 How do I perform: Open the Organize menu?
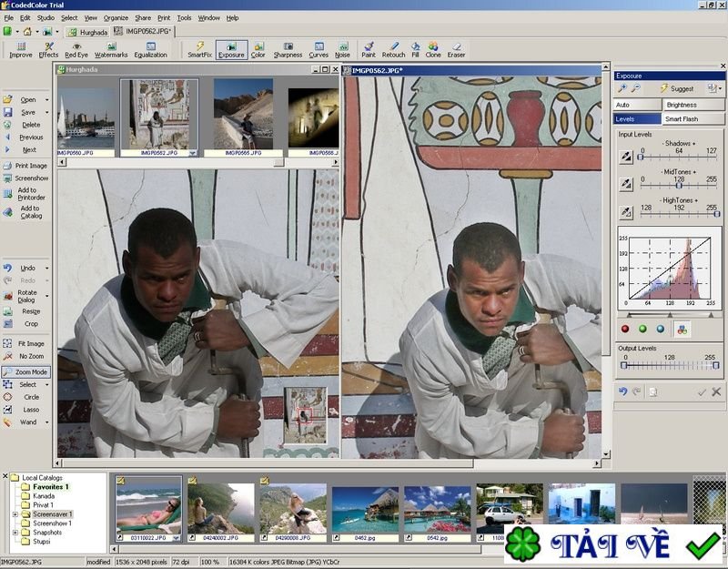pyautogui.click(x=116, y=17)
